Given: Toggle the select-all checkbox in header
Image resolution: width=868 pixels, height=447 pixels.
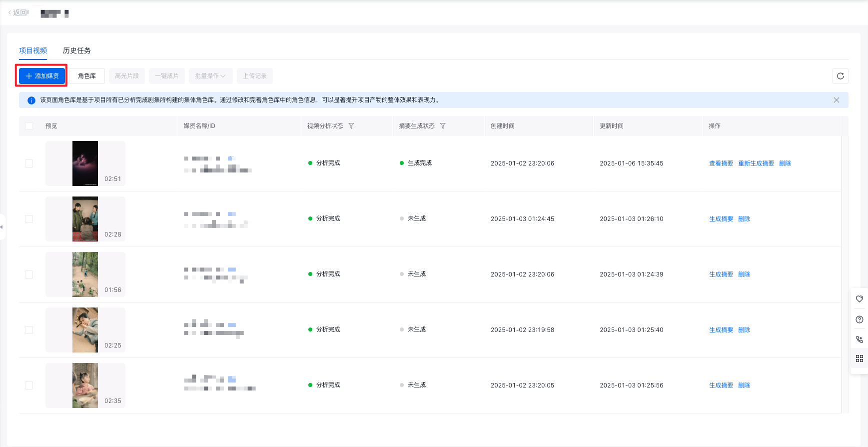Looking at the screenshot, I should pyautogui.click(x=29, y=126).
